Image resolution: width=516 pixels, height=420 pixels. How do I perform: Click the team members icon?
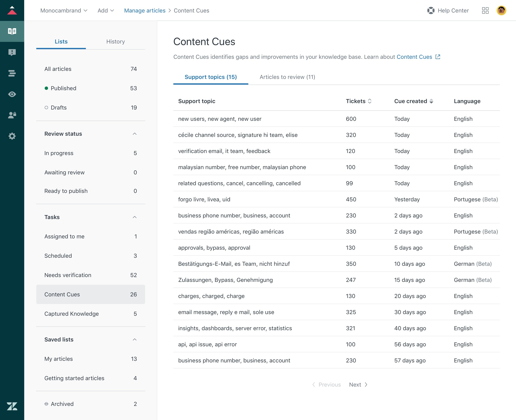point(12,115)
